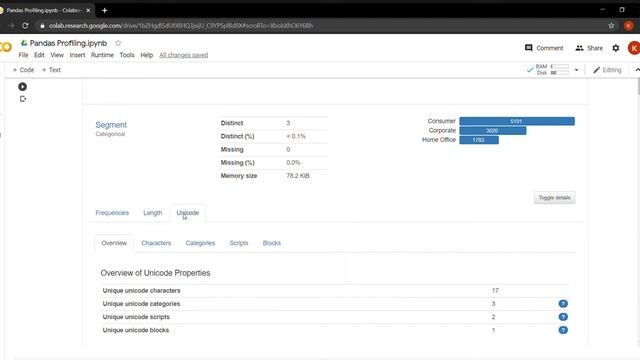Screen dimensions: 640x360
Task: Click the Toggle details button
Action: (x=554, y=198)
